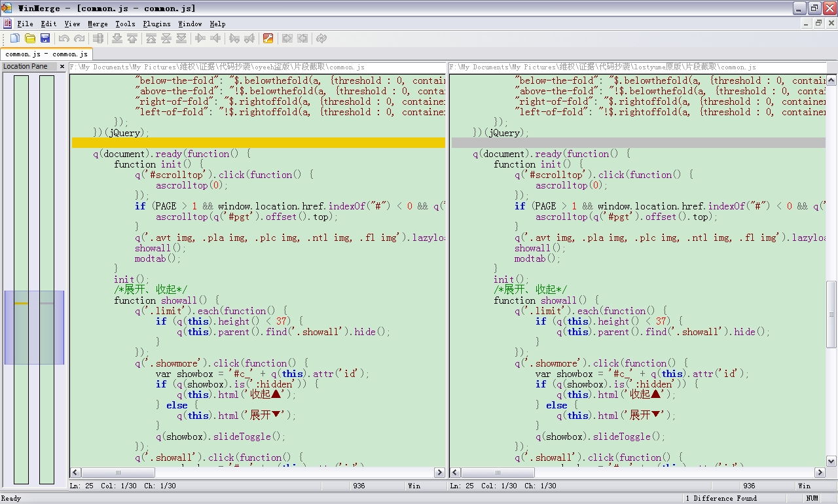Save the file with the floppy icon
The width and height of the screenshot is (838, 504).
click(45, 39)
